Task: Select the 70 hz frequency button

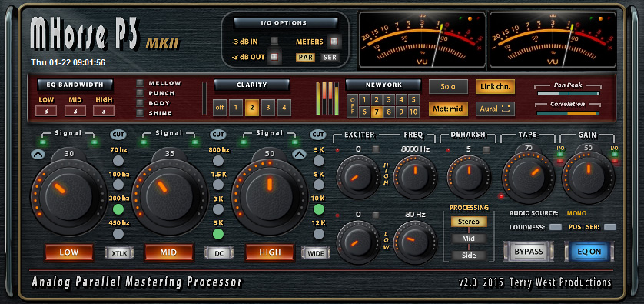Action: (x=118, y=160)
